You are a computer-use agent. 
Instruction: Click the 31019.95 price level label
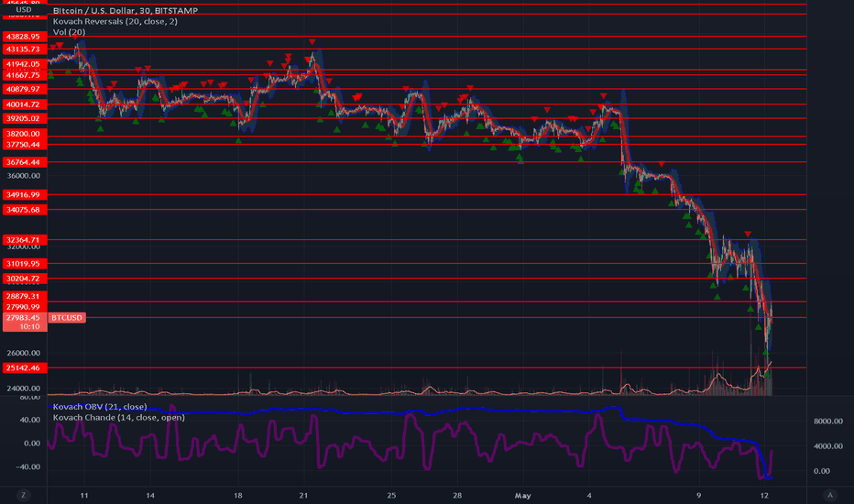[x=25, y=264]
